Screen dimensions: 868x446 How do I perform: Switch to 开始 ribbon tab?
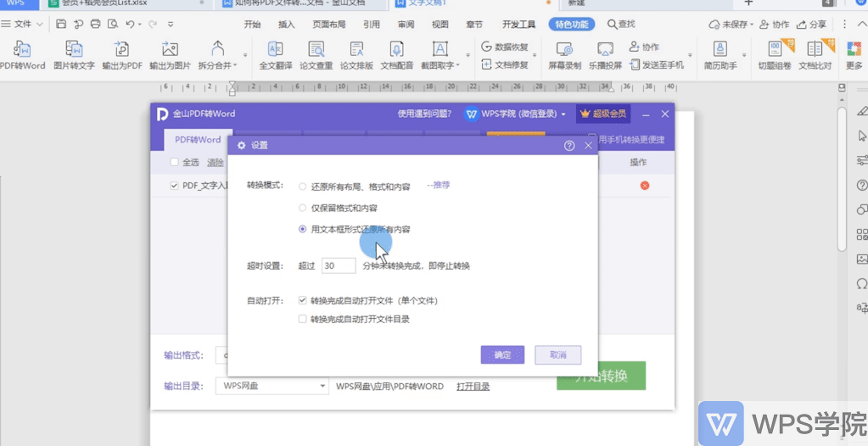pyautogui.click(x=252, y=25)
